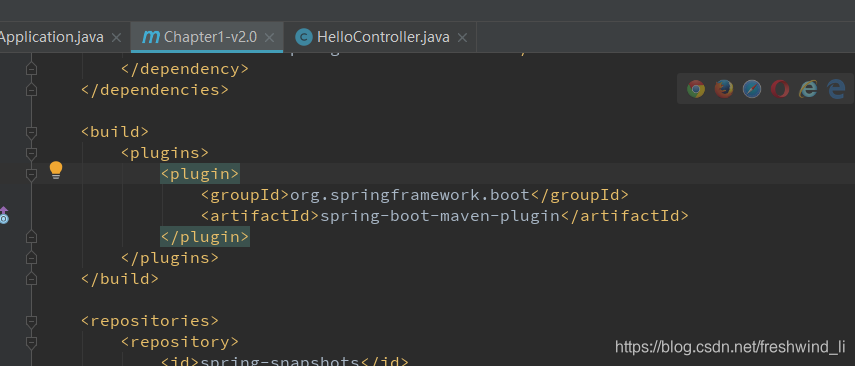The image size is (855, 366).
Task: Click the </dependency> closing tag
Action: tap(185, 69)
